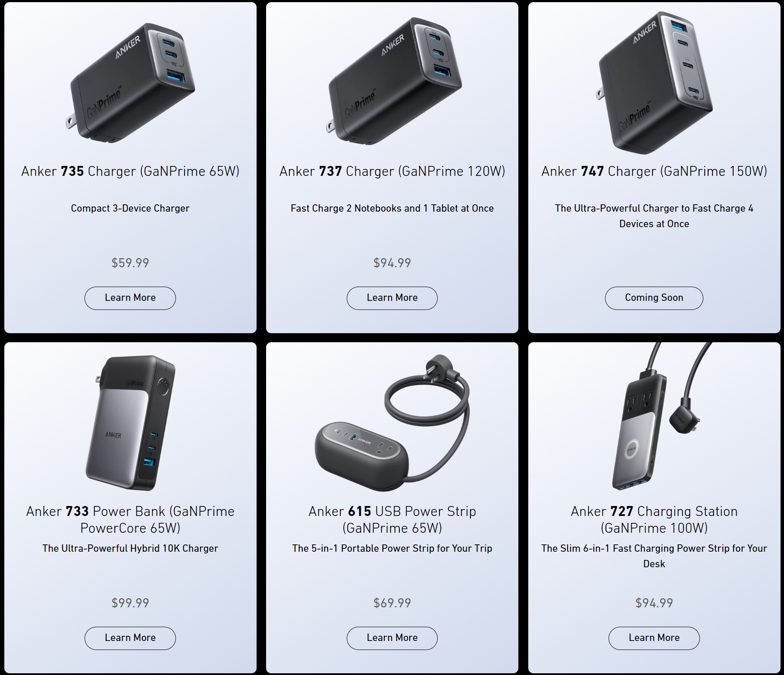Open the Anker 727 Charging Station title
This screenshot has height=675, width=784.
point(654,519)
